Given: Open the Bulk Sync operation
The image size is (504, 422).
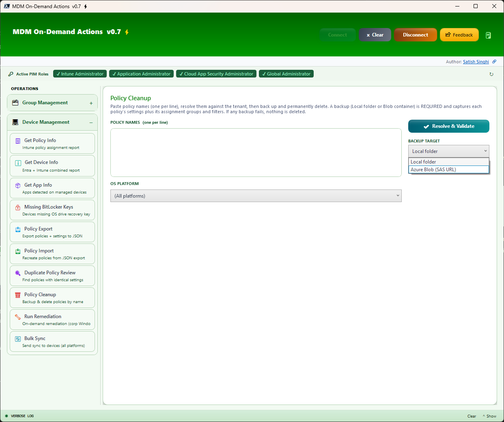Looking at the screenshot, I should pyautogui.click(x=52, y=342).
